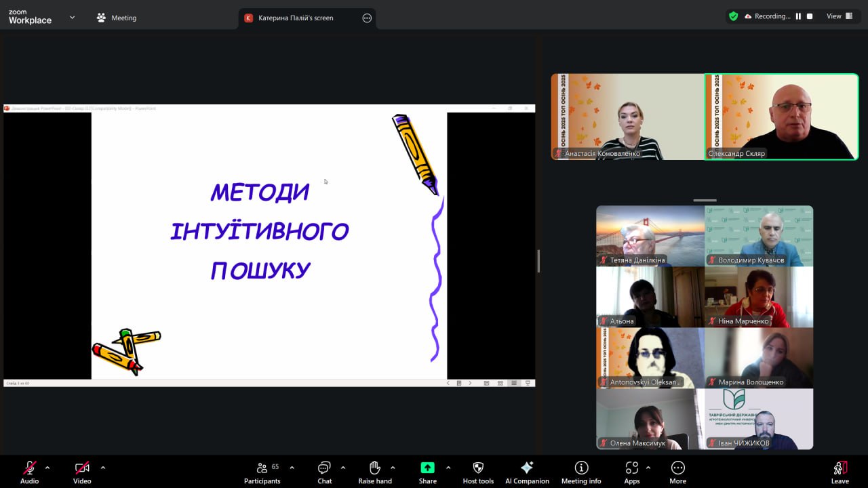The height and width of the screenshot is (488, 868).
Task: Start PowerPoint Slide Show view icon
Action: click(528, 383)
